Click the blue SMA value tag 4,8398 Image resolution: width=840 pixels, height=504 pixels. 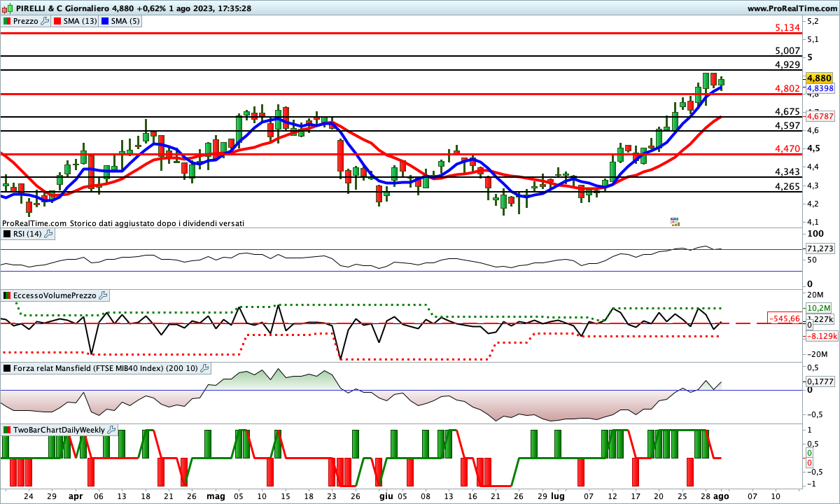[820, 89]
